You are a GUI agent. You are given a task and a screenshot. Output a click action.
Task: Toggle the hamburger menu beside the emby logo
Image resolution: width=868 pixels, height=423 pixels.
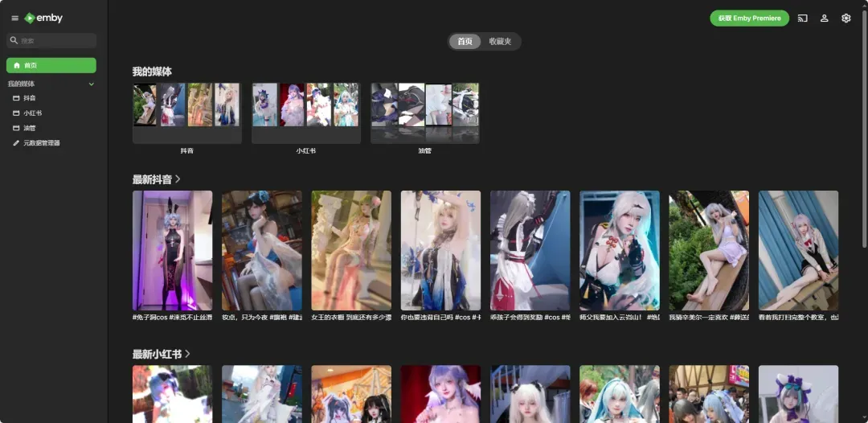(x=15, y=18)
